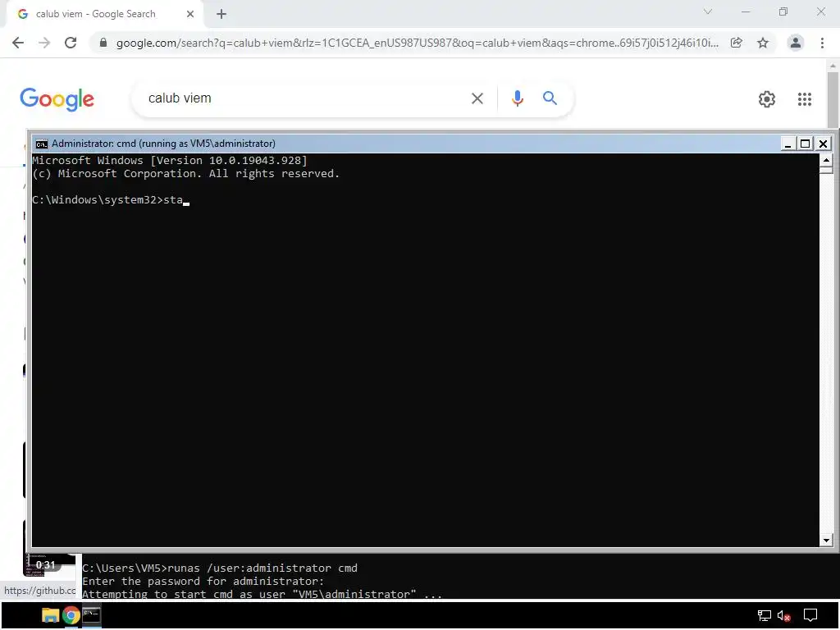Click 'Enter the password for administrator:' text

(x=203, y=582)
